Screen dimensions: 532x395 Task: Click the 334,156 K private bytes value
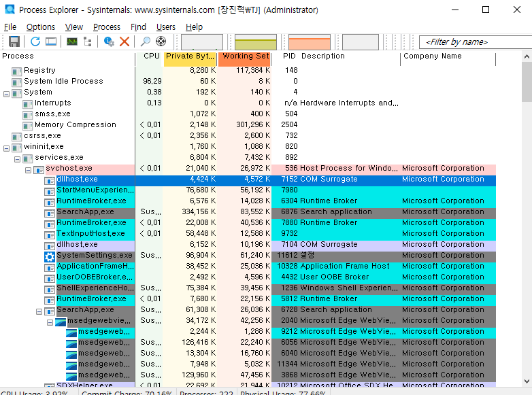coord(199,211)
